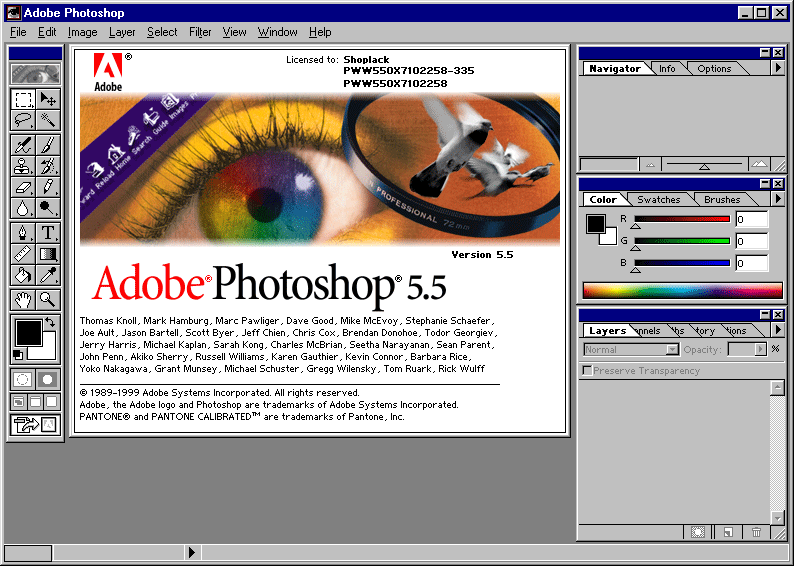Switch to the Options tab
Viewport: 794px width, 566px height.
[714, 68]
